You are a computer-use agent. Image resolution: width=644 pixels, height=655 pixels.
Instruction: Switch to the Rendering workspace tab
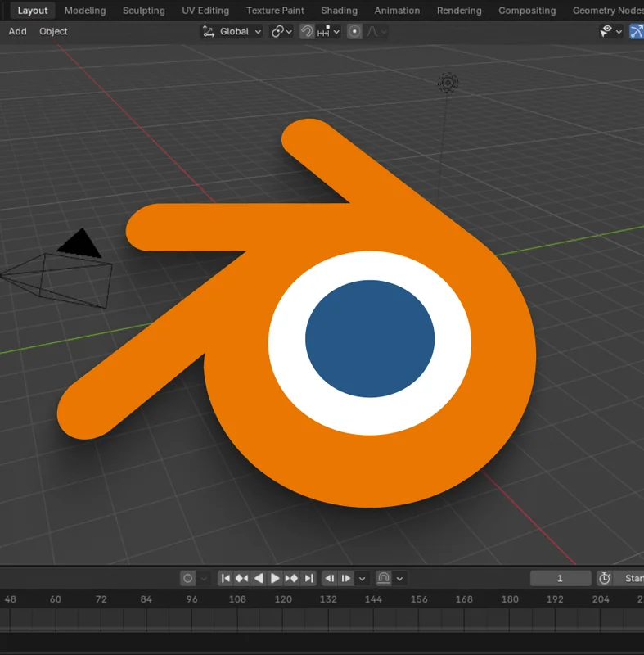click(459, 11)
